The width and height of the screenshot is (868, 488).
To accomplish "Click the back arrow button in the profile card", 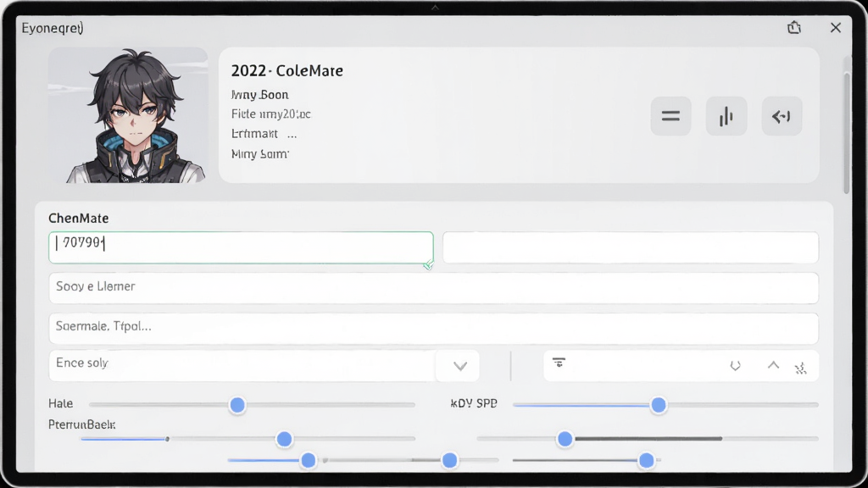I will [782, 116].
